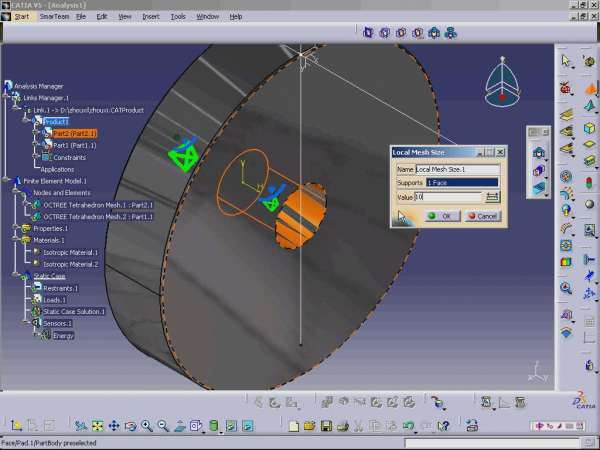Open the Start menu

(22, 16)
